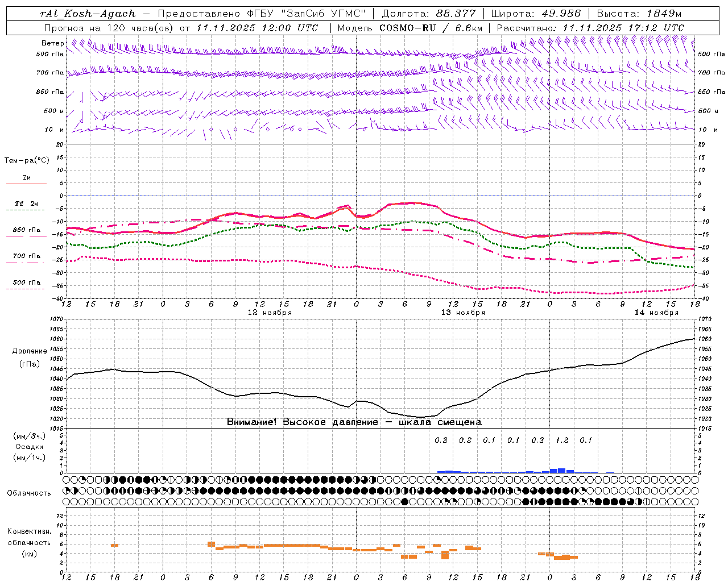Click the 'Конвективн.' convective cloud label
The image size is (728, 582).
click(29, 532)
